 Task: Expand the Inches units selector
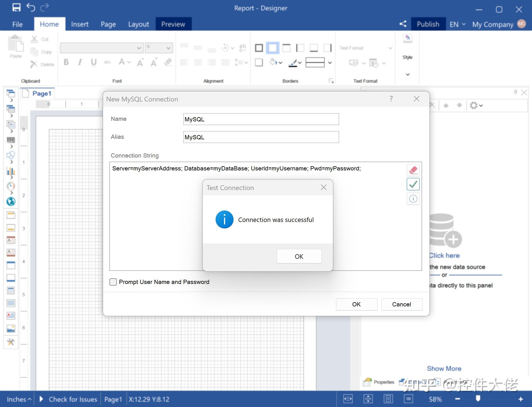coord(19,399)
